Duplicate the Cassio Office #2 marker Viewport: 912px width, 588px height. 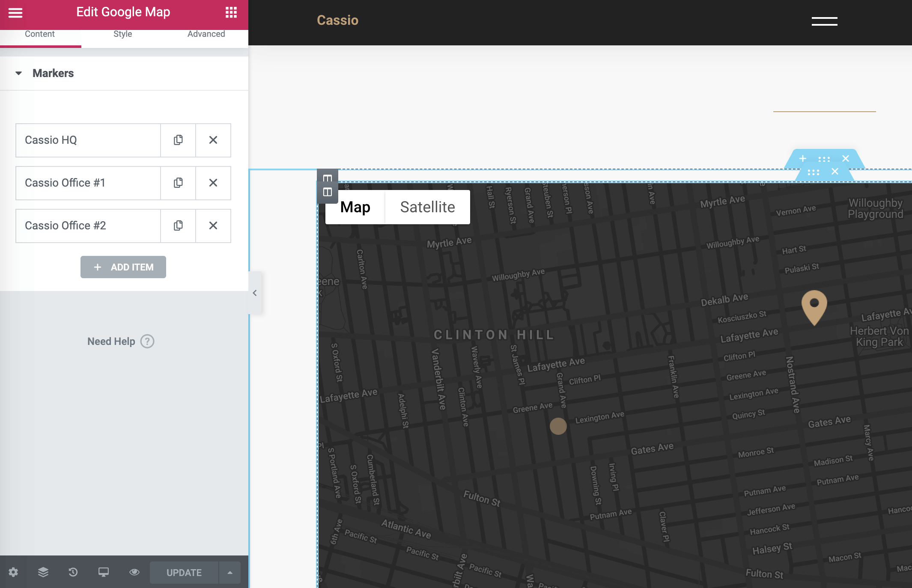(178, 226)
